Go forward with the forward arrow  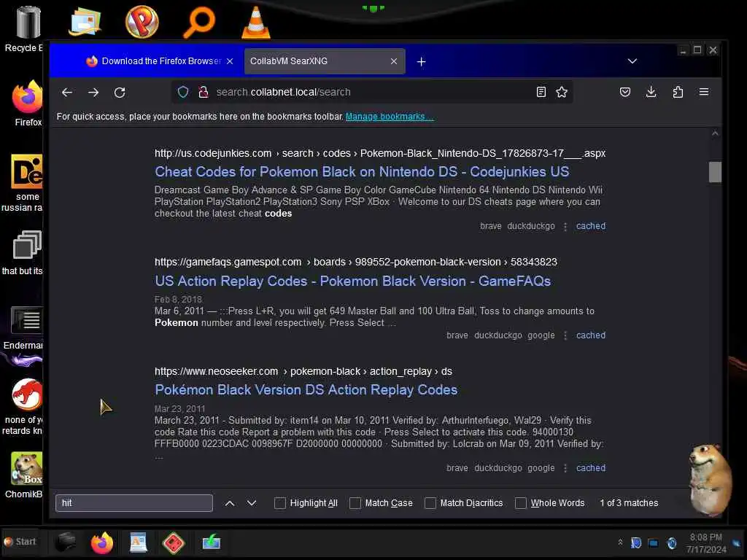coord(93,93)
